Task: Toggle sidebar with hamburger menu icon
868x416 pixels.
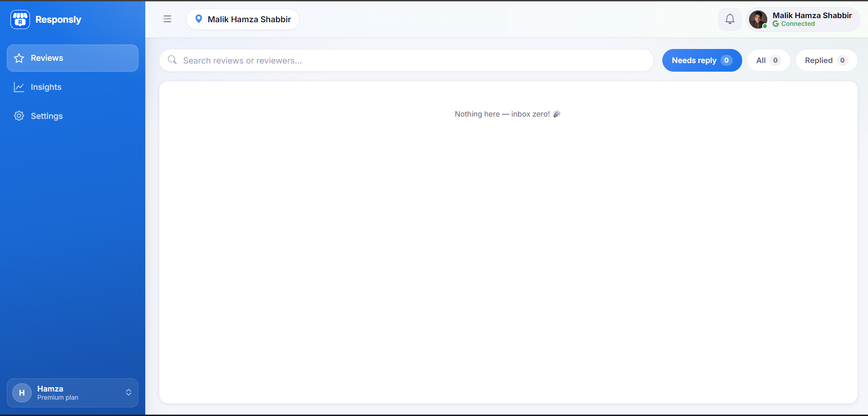Action: tap(168, 19)
